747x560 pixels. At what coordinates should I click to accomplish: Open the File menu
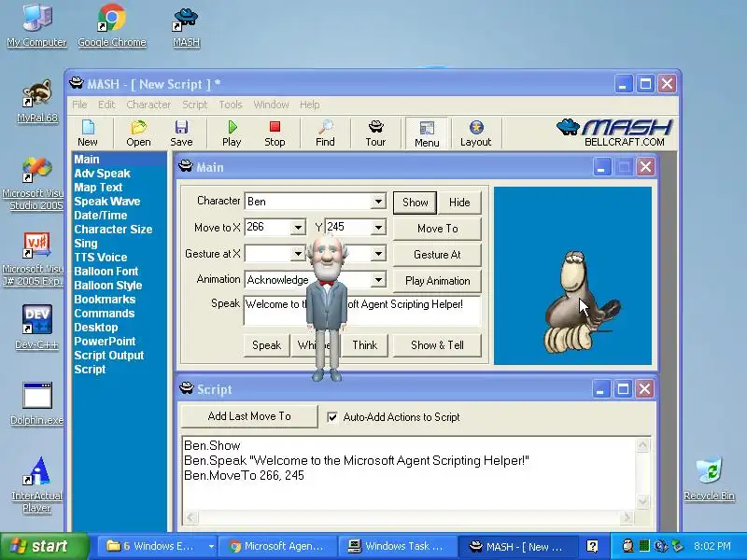click(x=79, y=105)
